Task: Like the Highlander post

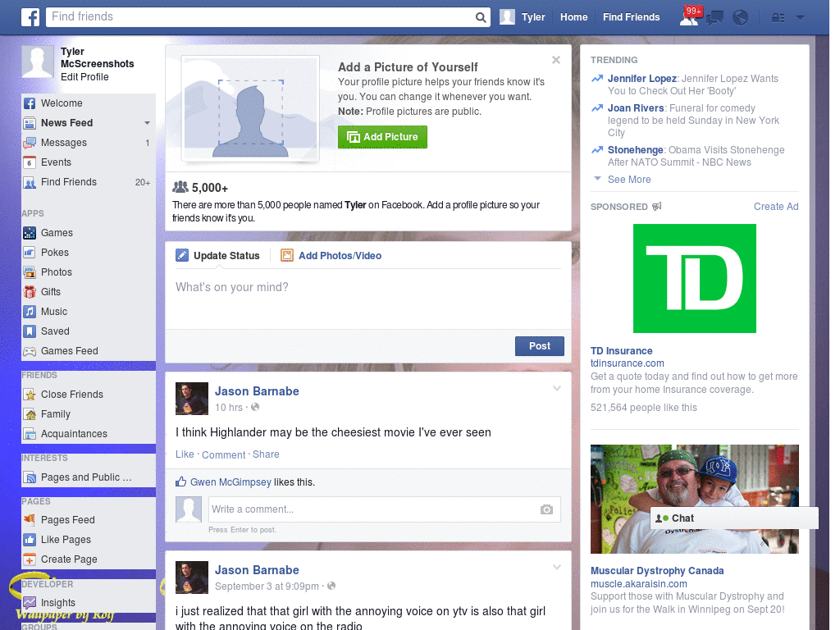Action: 185,454
